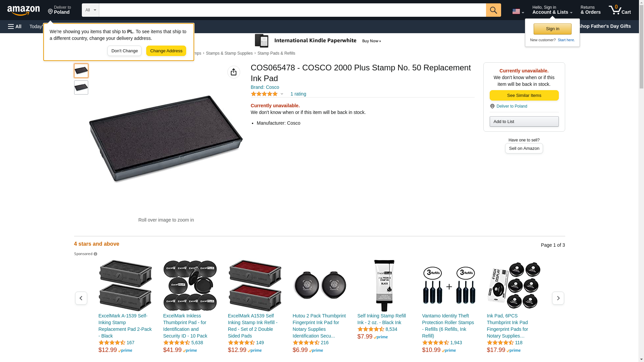Open Account & Lists menu

click(552, 10)
